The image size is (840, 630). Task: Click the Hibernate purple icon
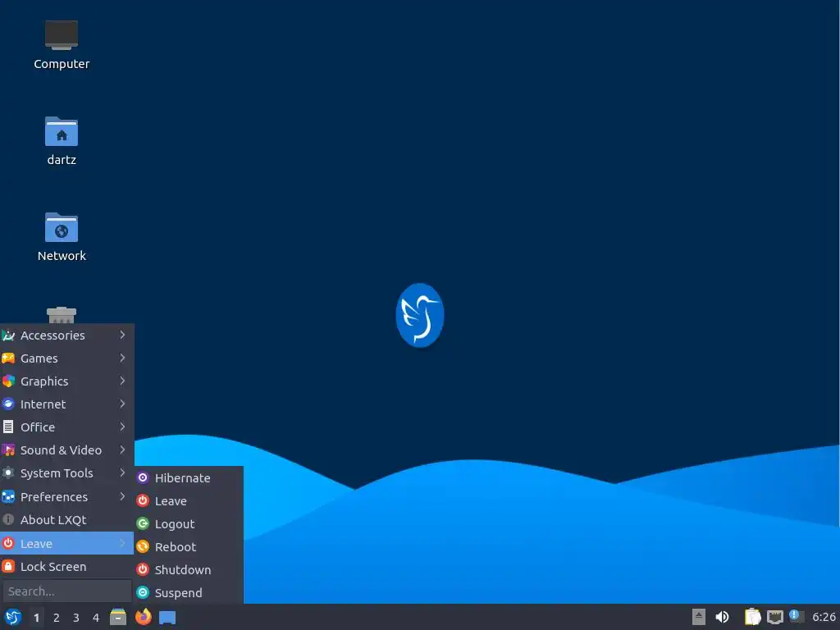click(x=143, y=477)
